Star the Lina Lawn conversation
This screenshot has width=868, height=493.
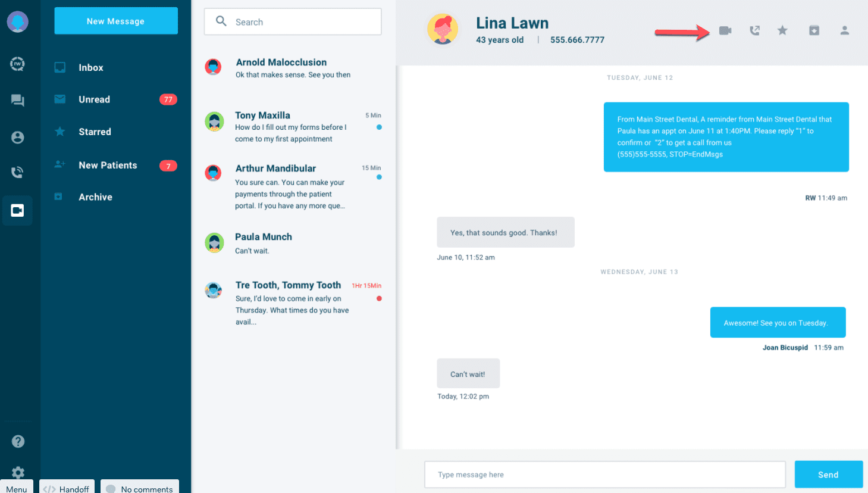click(782, 30)
